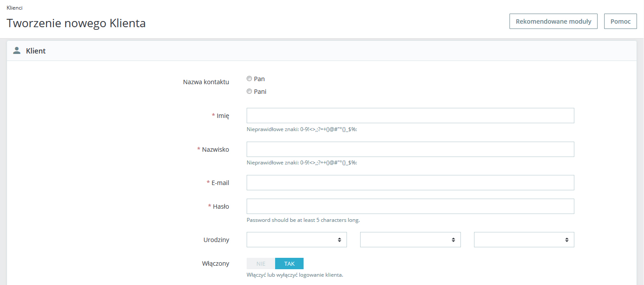Click the Nazwa kontaktu label
This screenshot has width=644, height=285.
point(206,82)
